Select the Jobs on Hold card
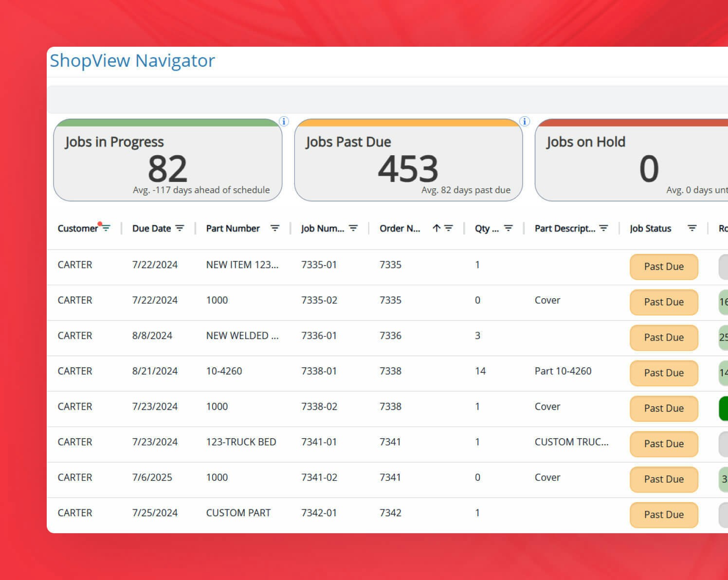The height and width of the screenshot is (580, 728). [x=632, y=160]
